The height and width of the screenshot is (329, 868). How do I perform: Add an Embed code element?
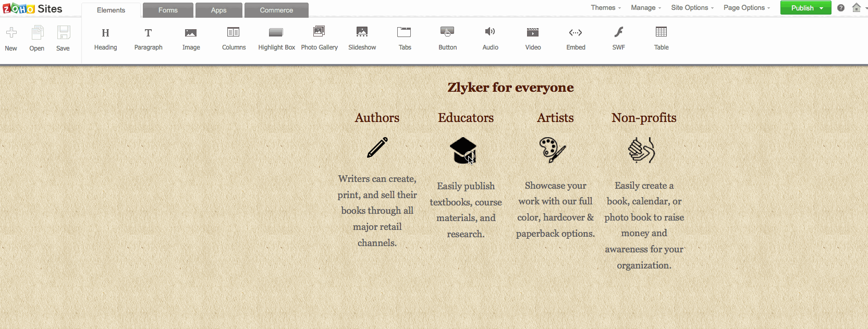point(576,38)
